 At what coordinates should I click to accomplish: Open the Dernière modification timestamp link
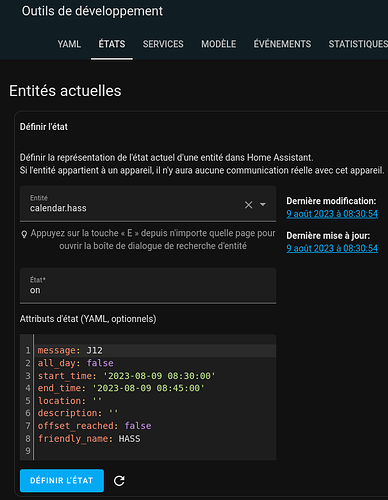(x=332, y=214)
